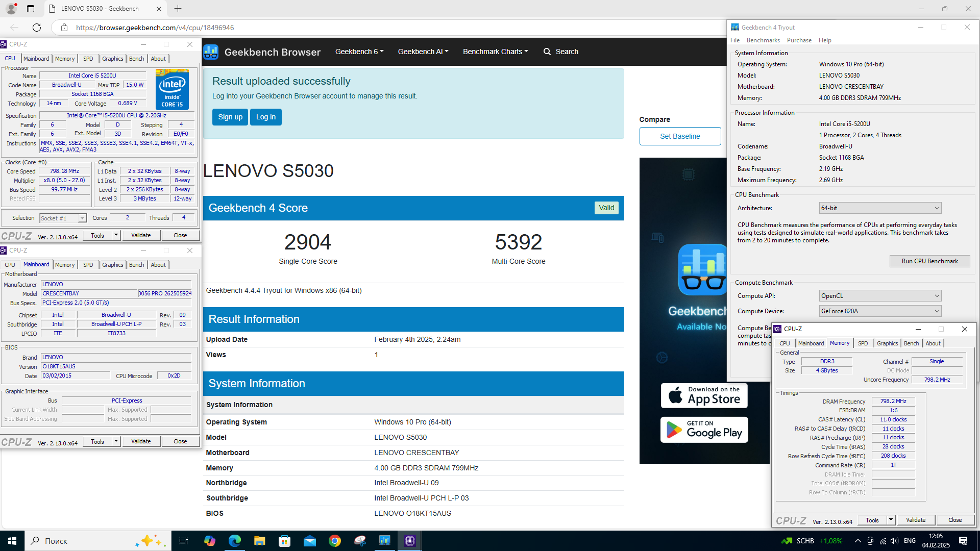Open Bench tab in top CPU-Z window
980x551 pixels.
tap(136, 59)
